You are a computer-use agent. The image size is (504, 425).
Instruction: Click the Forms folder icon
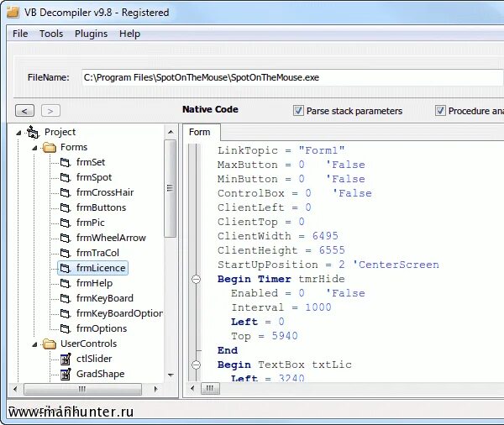coord(50,147)
